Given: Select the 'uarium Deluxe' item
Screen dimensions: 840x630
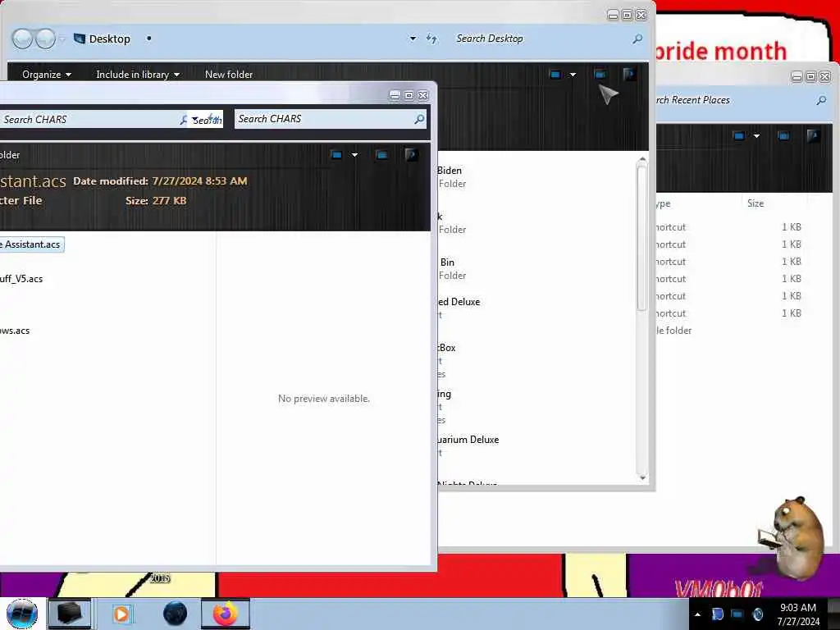Looking at the screenshot, I should [x=468, y=445].
